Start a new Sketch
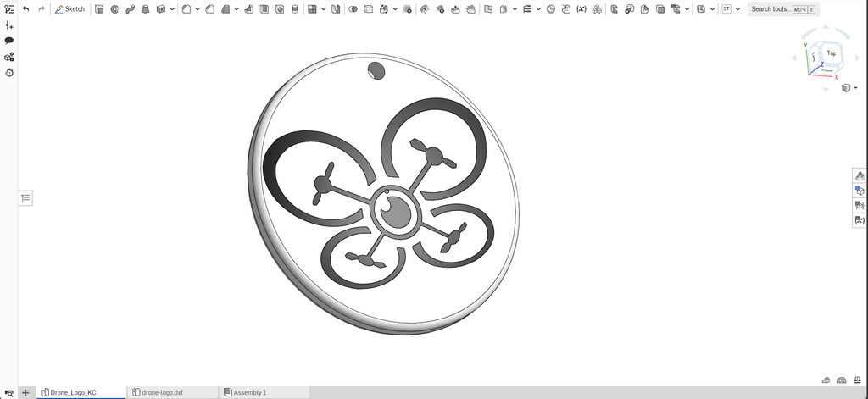868x399 pixels. pyautogui.click(x=70, y=8)
